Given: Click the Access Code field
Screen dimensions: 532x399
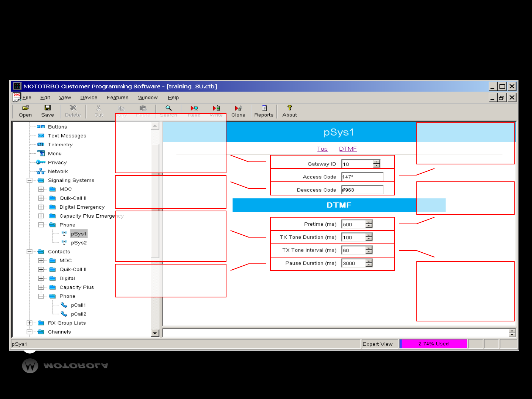Looking at the screenshot, I should (362, 177).
